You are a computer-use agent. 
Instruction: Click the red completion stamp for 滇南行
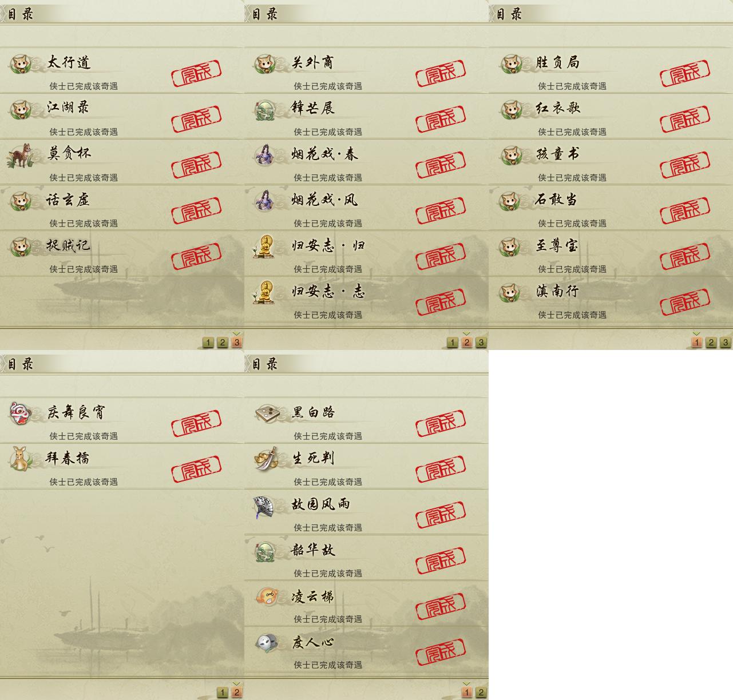pyautogui.click(x=685, y=303)
